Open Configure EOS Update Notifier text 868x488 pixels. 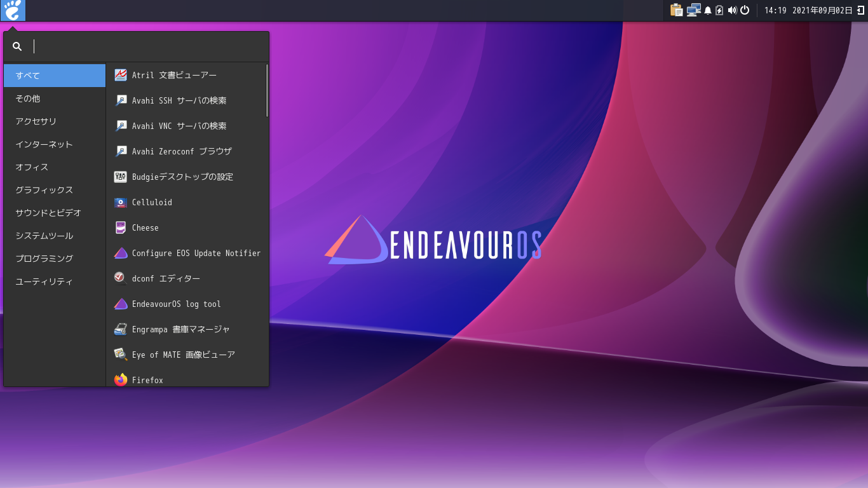(x=196, y=253)
